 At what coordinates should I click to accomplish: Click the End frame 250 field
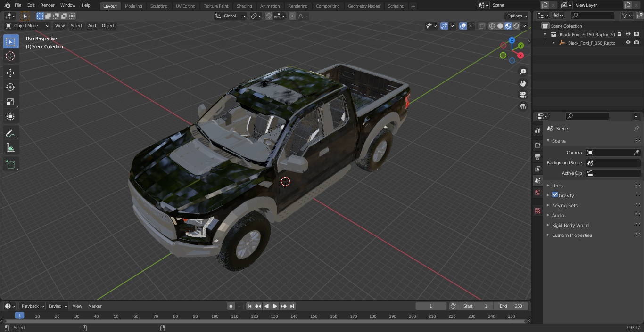click(511, 306)
